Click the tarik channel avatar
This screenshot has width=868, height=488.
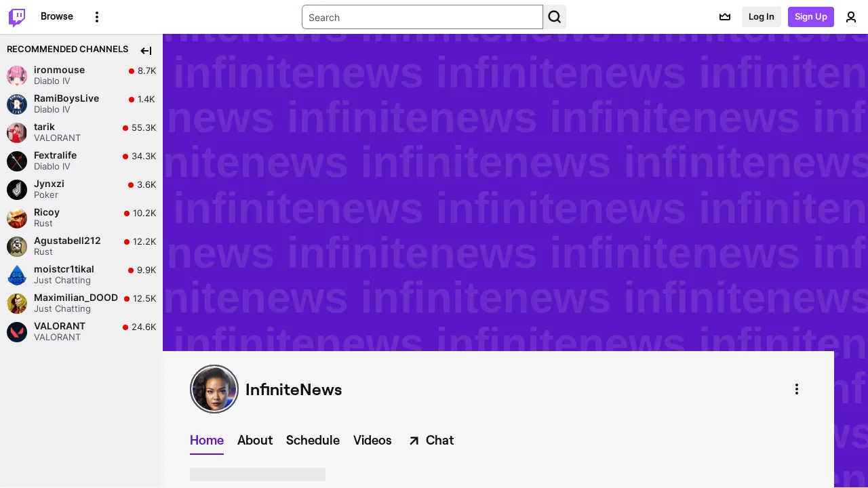pyautogui.click(x=17, y=132)
